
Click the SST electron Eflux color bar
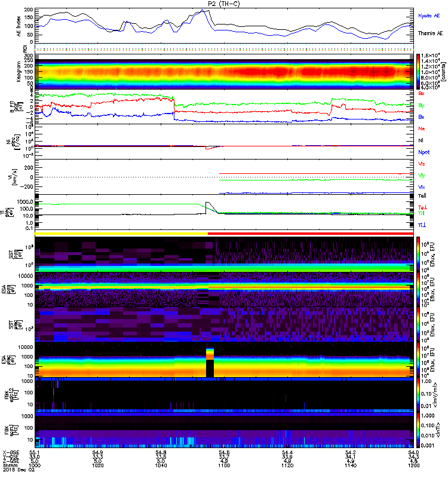tap(418, 324)
